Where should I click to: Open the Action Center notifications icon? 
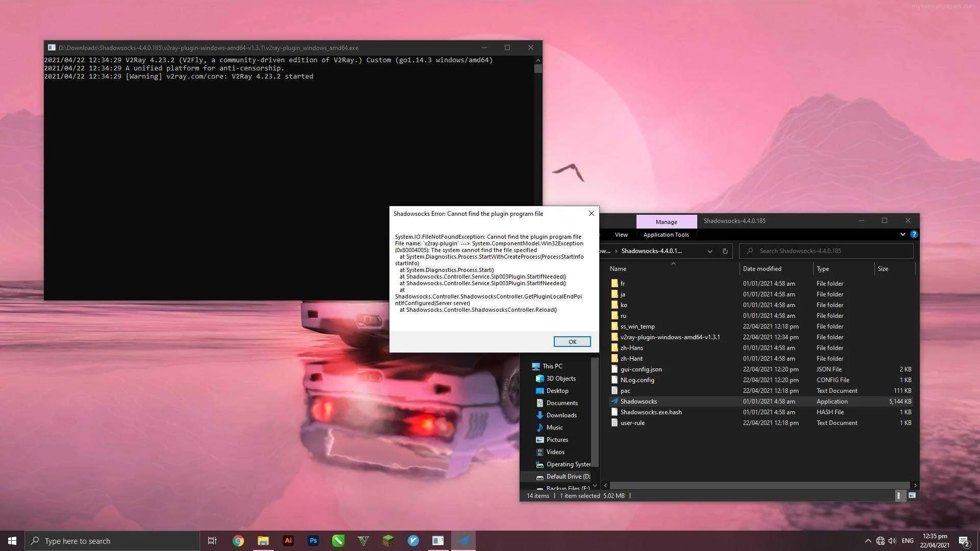(964, 541)
